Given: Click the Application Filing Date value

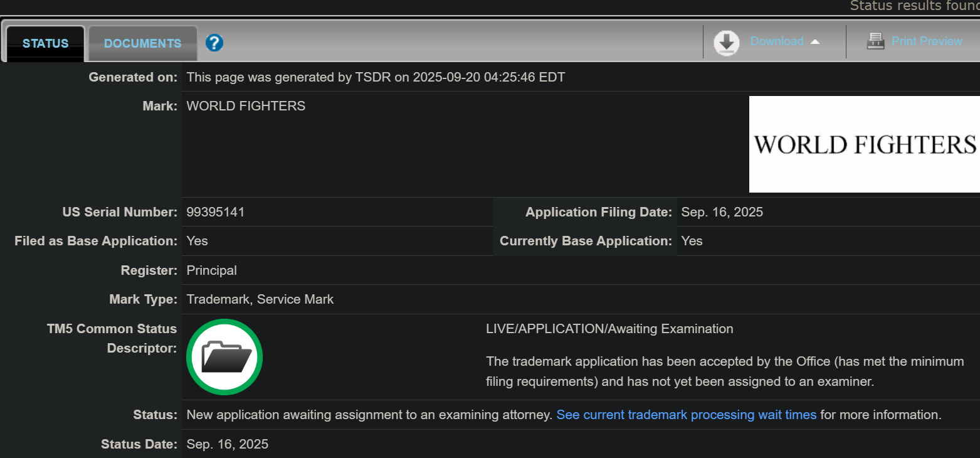Looking at the screenshot, I should (722, 212).
